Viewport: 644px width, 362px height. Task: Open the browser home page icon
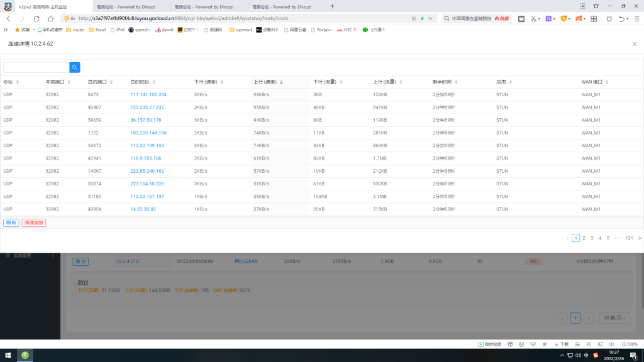[50, 18]
